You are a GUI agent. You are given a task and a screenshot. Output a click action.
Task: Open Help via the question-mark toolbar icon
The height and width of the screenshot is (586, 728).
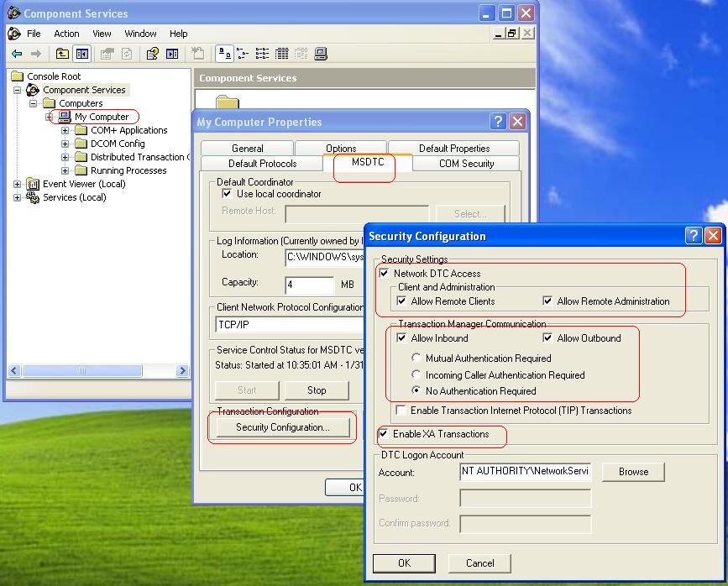point(152,54)
